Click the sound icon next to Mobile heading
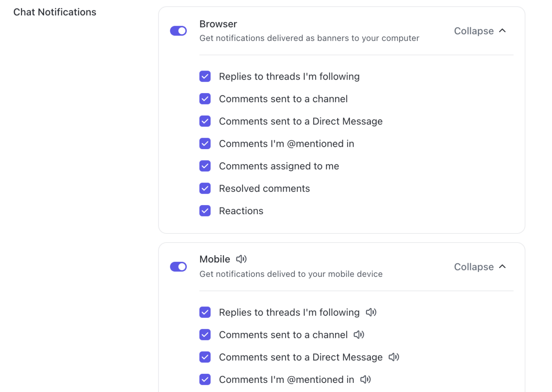This screenshot has height=392, width=552. 241,259
